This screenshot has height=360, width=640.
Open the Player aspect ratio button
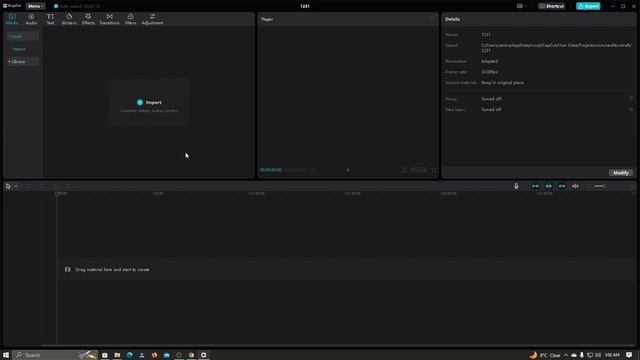point(419,170)
